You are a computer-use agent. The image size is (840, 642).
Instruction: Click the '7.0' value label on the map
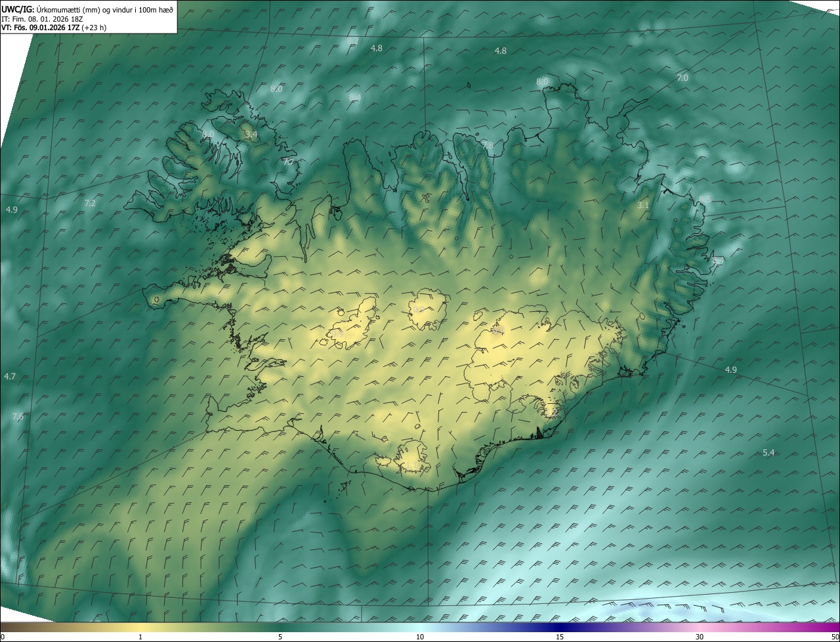[x=682, y=77]
